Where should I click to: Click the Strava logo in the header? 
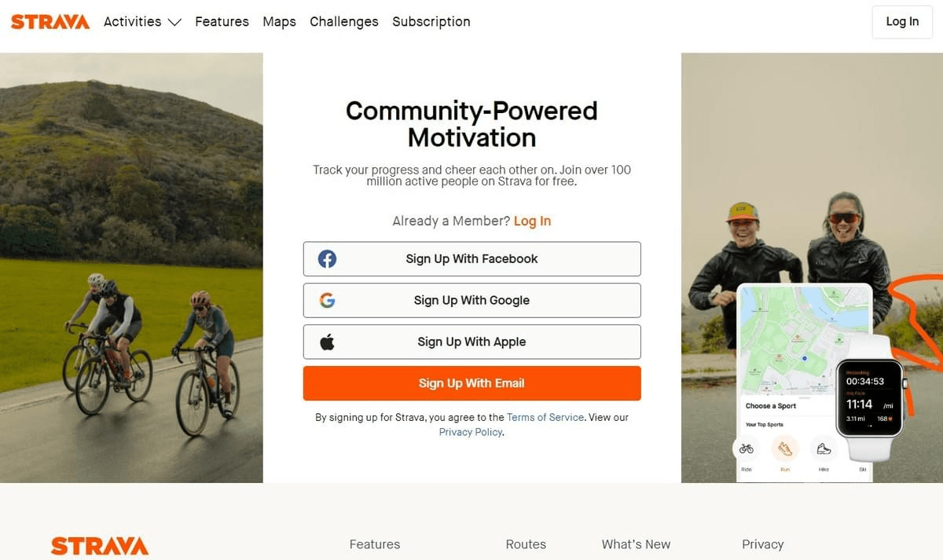50,21
